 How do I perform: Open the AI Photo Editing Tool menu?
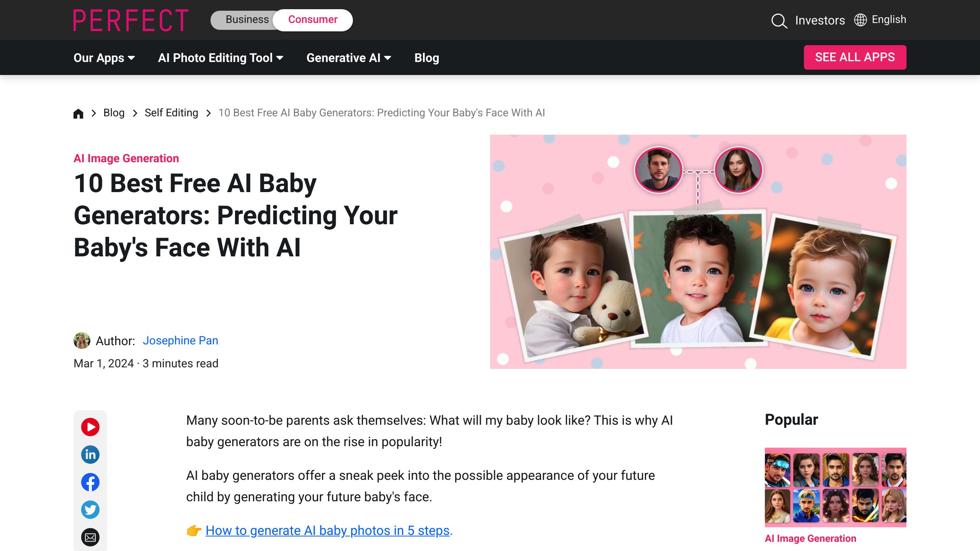point(220,58)
